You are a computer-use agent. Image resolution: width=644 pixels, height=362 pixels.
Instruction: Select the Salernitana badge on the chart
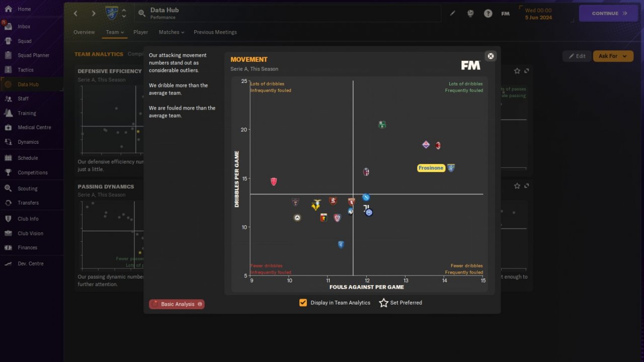(x=333, y=201)
